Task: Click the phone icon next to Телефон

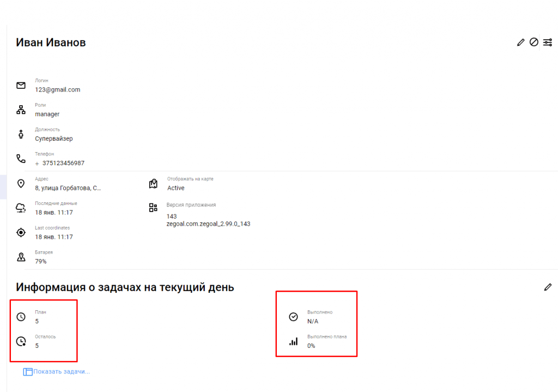Action: tap(21, 159)
